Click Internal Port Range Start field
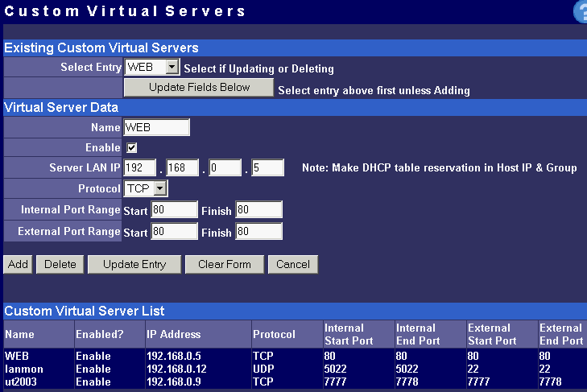 click(174, 210)
